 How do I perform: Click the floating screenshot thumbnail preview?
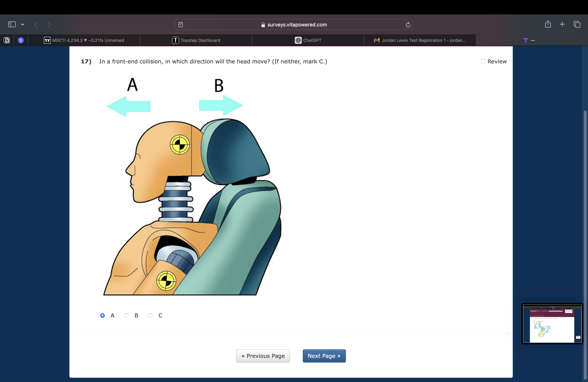point(552,323)
